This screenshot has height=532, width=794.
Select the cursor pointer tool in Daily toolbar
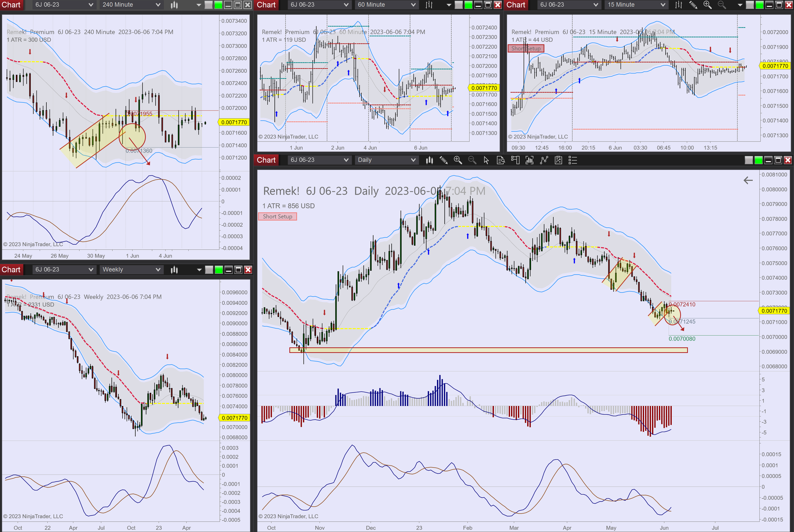(486, 160)
